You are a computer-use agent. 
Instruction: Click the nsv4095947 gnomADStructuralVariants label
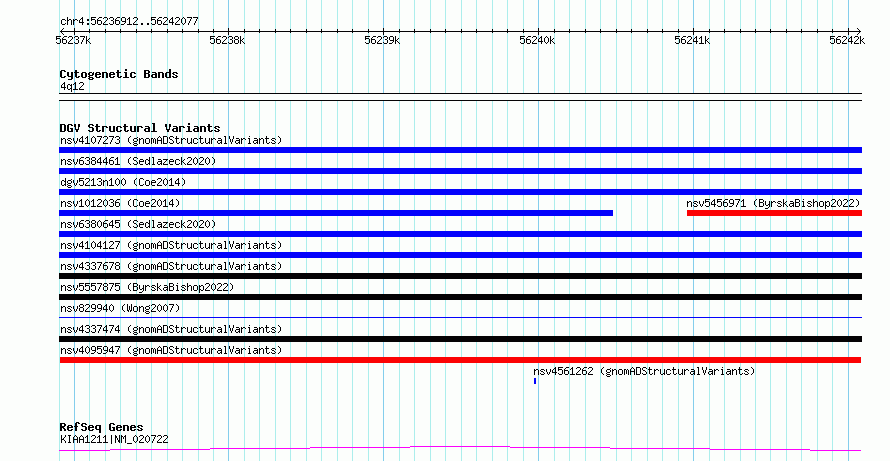pos(171,350)
